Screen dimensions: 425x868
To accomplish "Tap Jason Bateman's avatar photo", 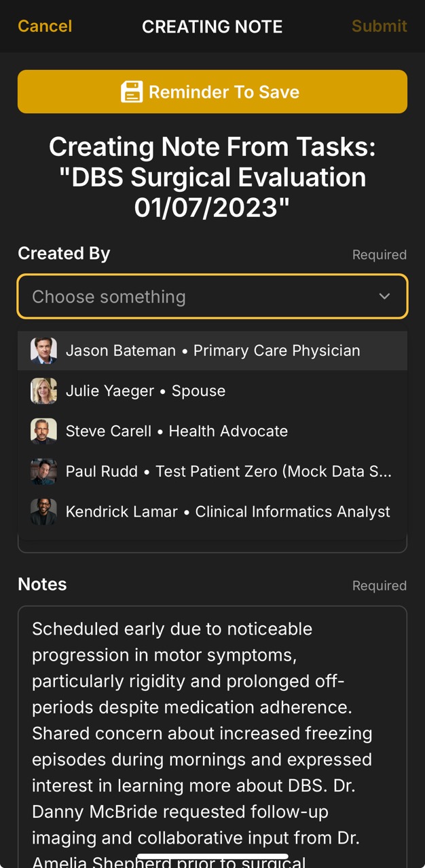I will click(43, 351).
